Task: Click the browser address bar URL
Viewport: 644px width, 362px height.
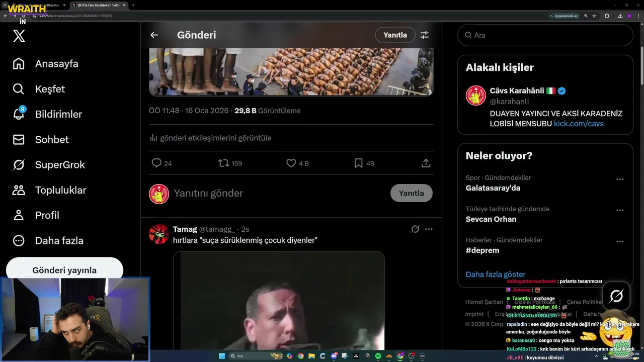Action: [x=75, y=16]
